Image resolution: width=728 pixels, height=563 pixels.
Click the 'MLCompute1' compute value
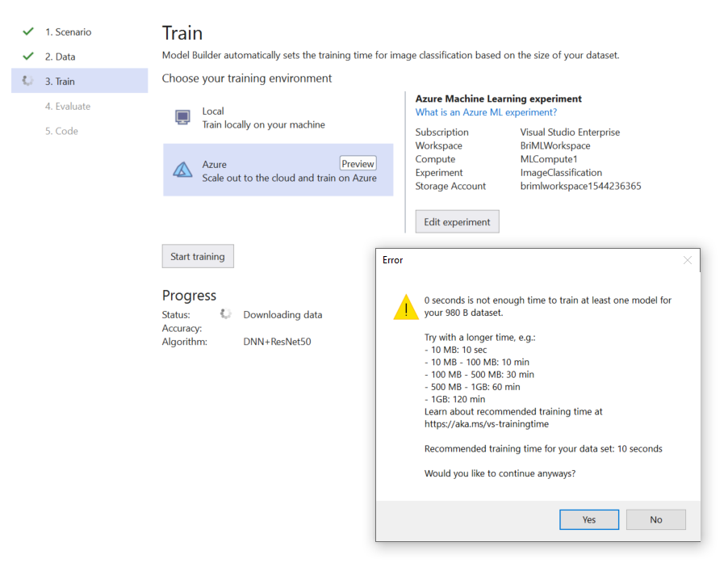[x=549, y=159]
